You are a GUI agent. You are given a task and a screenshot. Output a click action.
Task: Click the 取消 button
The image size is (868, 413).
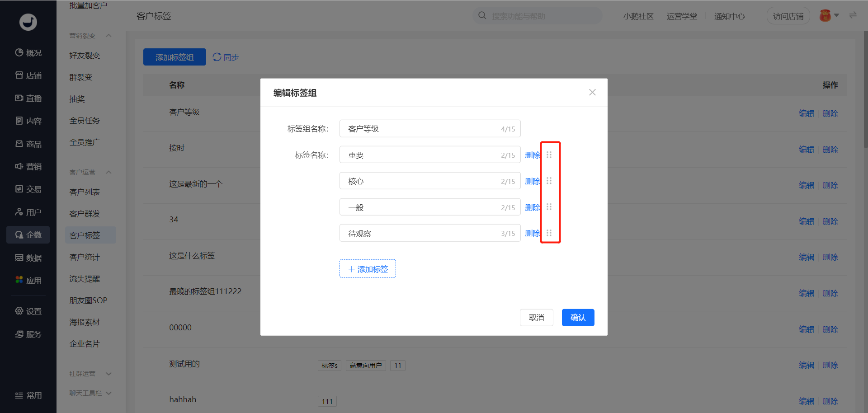(x=536, y=318)
